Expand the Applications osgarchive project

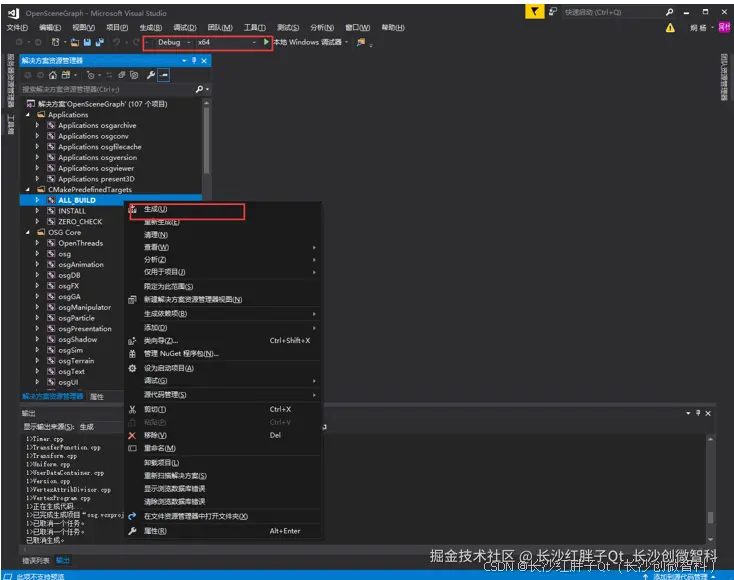point(37,125)
